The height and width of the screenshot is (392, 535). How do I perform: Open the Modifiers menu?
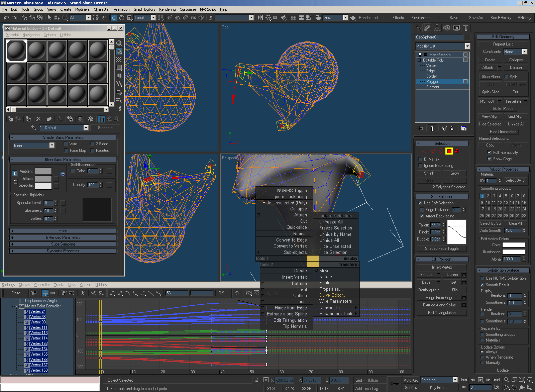tap(82, 9)
